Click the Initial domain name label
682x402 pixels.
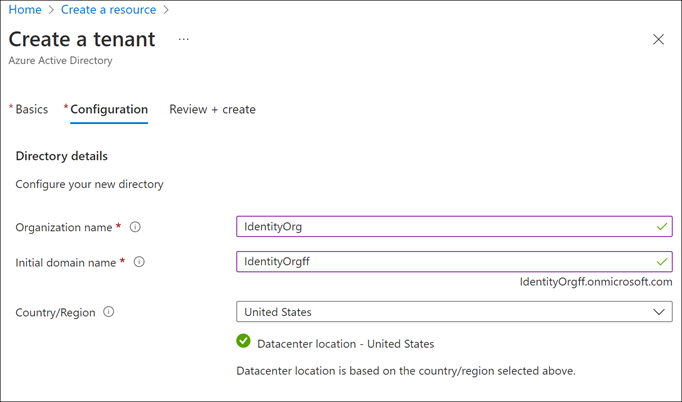pos(66,262)
